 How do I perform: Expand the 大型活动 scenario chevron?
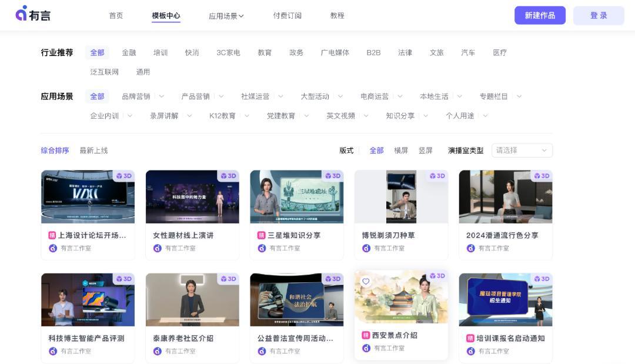click(340, 96)
